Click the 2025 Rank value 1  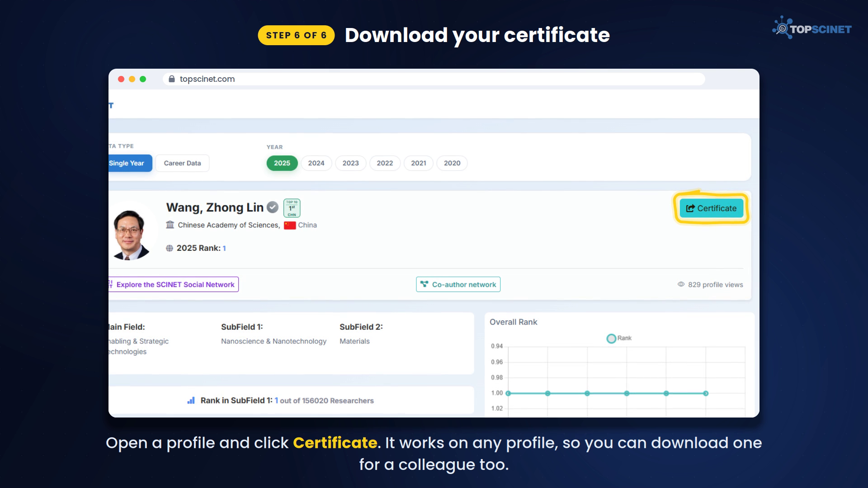click(x=224, y=248)
